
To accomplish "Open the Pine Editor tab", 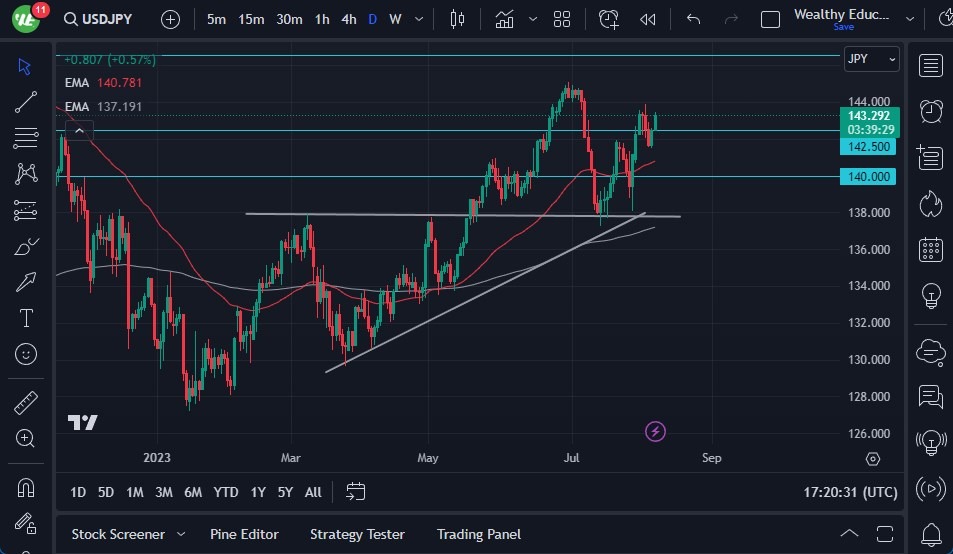I will pos(244,535).
